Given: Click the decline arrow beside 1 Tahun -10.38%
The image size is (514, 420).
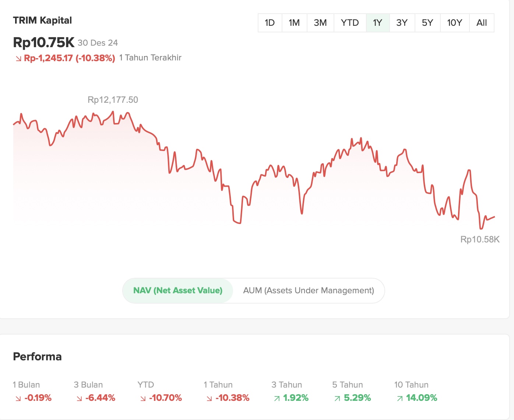Looking at the screenshot, I should click(x=209, y=398).
